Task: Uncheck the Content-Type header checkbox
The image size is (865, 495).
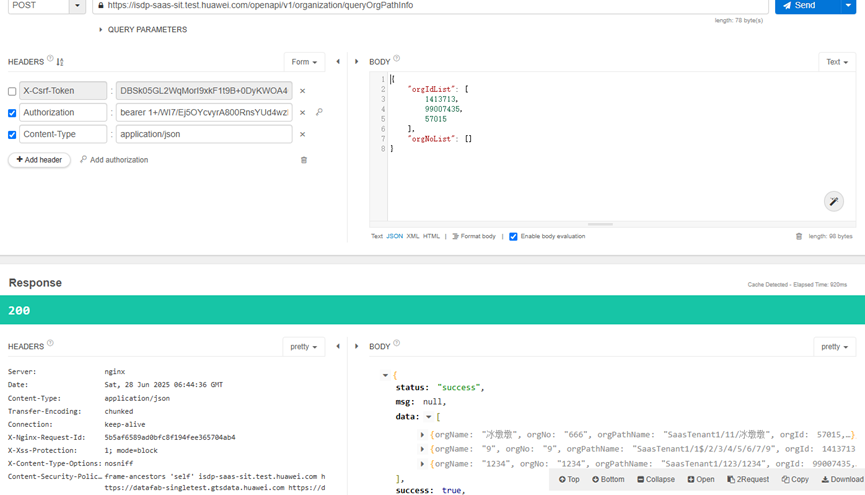Action: pos(12,135)
